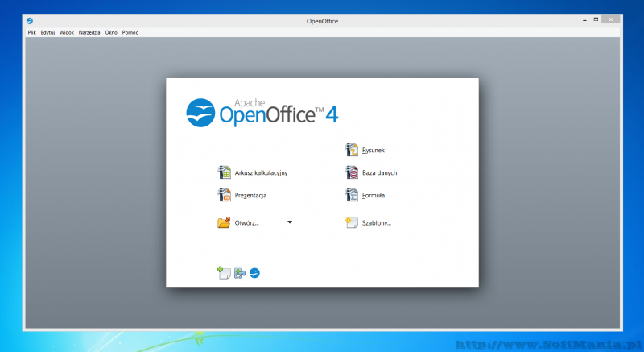Click the Szablony... label
Viewport: 644px width, 352px height.
[x=376, y=223]
